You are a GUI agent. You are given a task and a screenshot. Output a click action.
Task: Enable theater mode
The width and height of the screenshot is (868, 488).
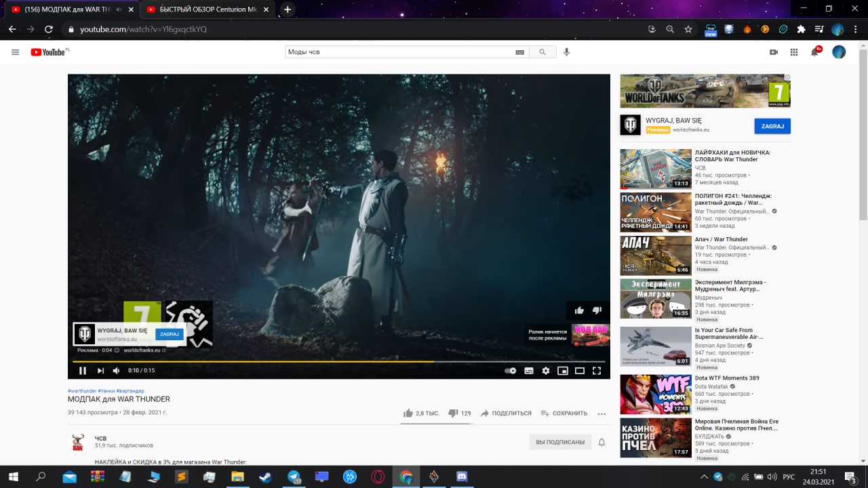click(x=580, y=371)
